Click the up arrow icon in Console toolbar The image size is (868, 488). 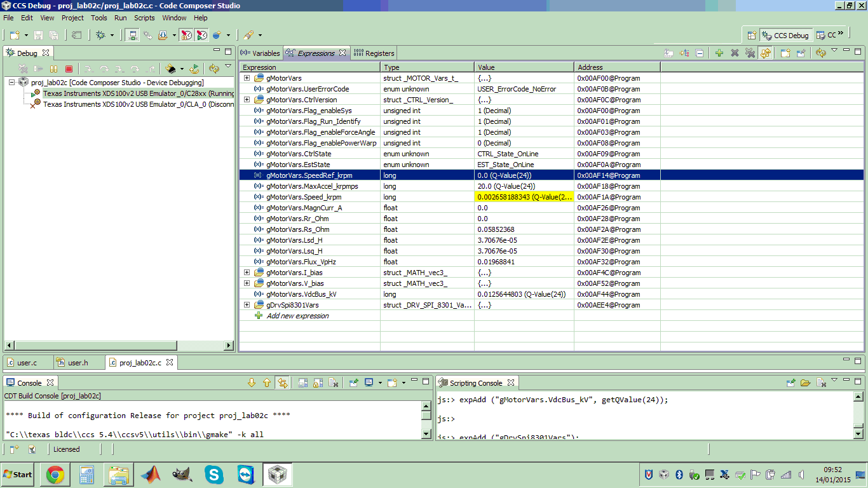pyautogui.click(x=267, y=383)
